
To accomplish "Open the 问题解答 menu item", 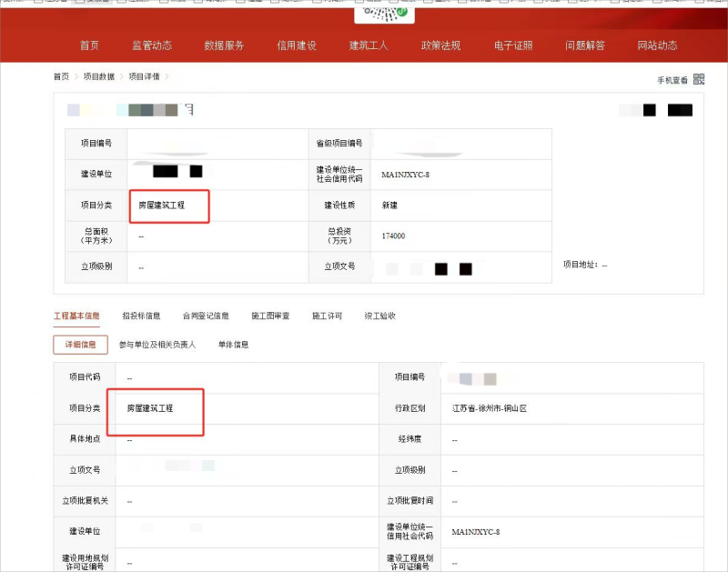I will point(584,45).
